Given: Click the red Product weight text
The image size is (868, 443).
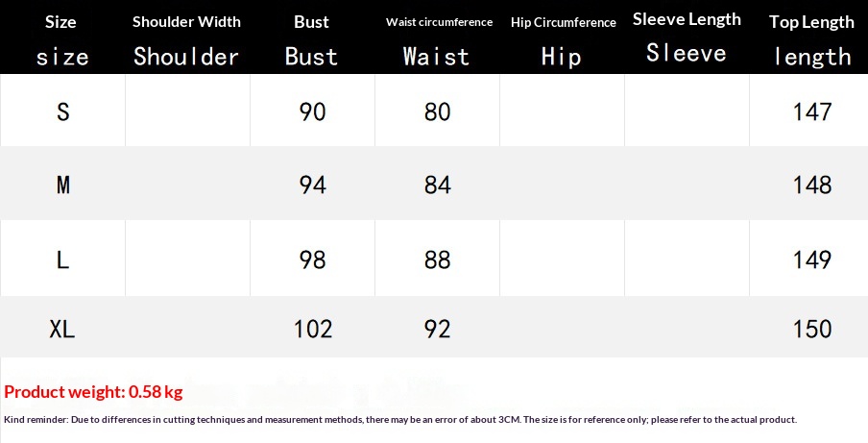Looking at the screenshot, I should tap(93, 392).
